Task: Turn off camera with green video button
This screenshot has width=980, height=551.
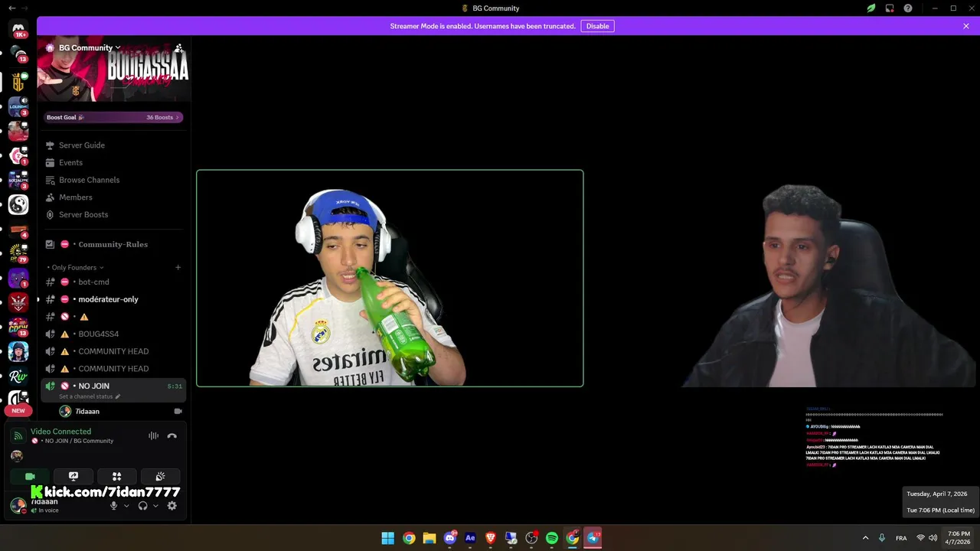Action: [30, 476]
